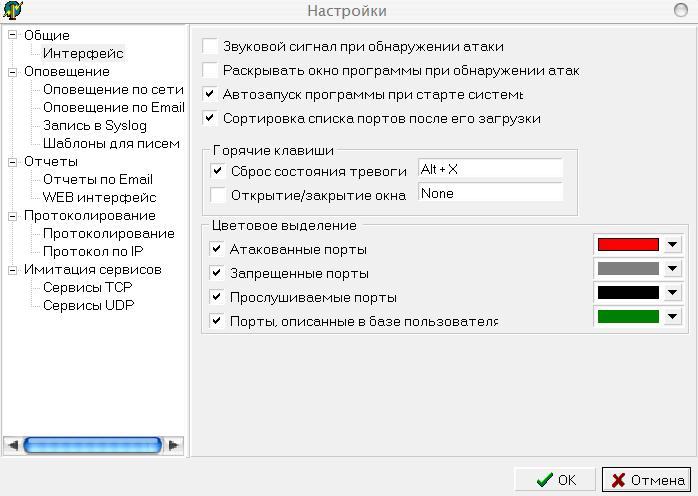Image resolution: width=698 pixels, height=496 pixels.
Task: Click the horizontal scrollbar thumb
Action: click(93, 445)
